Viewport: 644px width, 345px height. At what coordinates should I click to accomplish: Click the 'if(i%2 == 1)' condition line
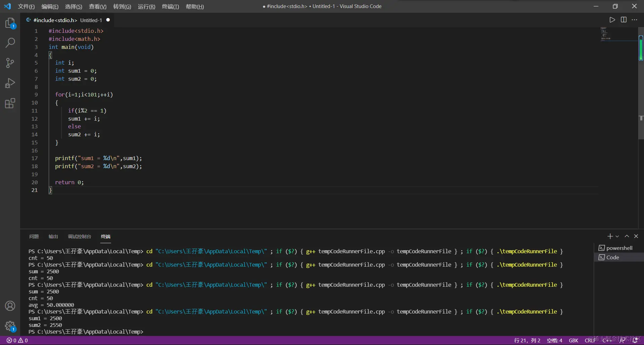click(x=87, y=111)
